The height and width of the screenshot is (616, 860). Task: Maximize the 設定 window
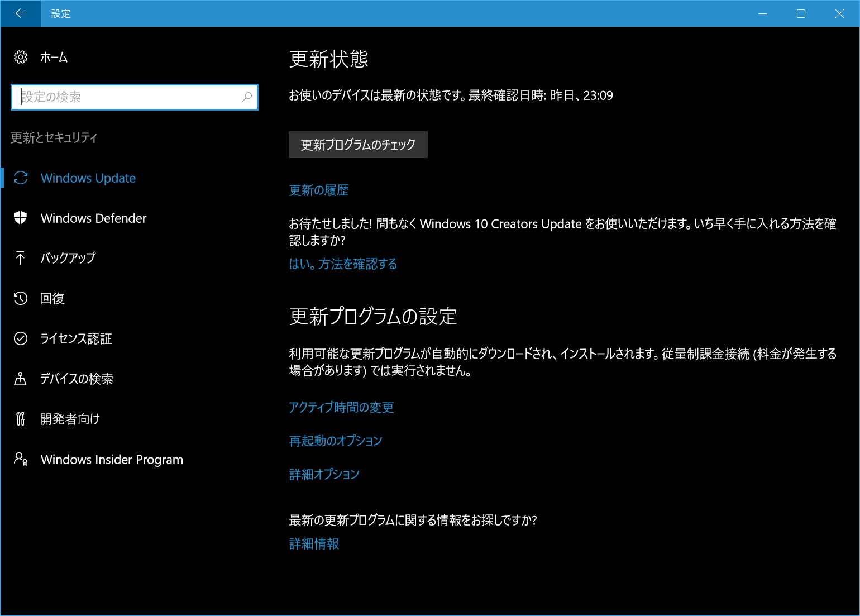(801, 13)
